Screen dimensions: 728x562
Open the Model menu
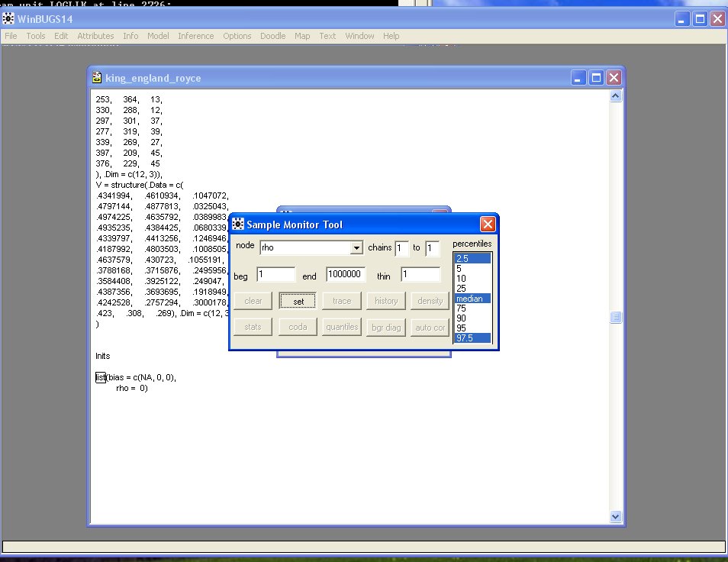click(x=158, y=36)
